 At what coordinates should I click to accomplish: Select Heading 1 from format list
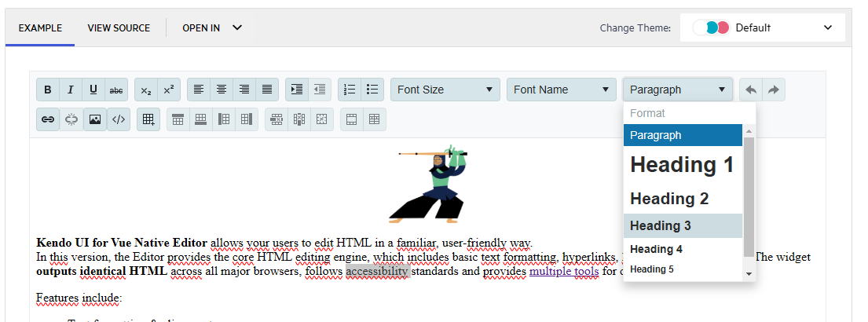[682, 165]
